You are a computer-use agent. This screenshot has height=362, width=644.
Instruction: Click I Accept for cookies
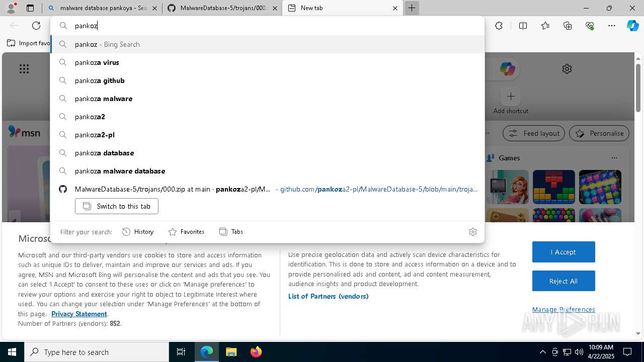tap(563, 252)
